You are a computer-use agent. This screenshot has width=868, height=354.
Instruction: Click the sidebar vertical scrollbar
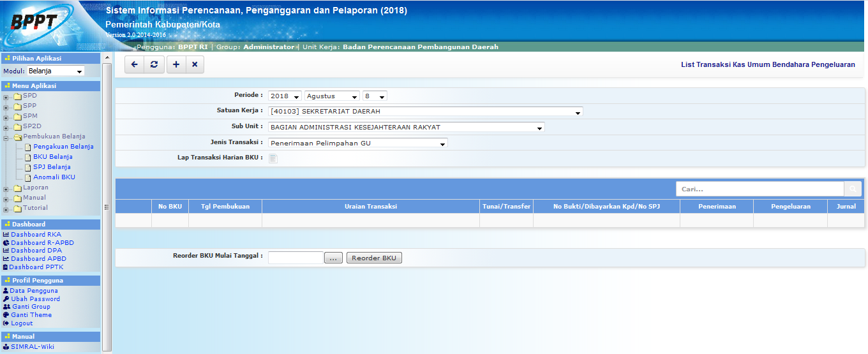pos(107,205)
